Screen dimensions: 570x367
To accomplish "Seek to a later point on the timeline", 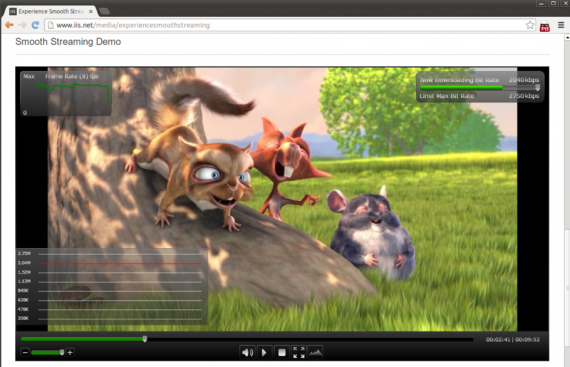I will (309, 339).
